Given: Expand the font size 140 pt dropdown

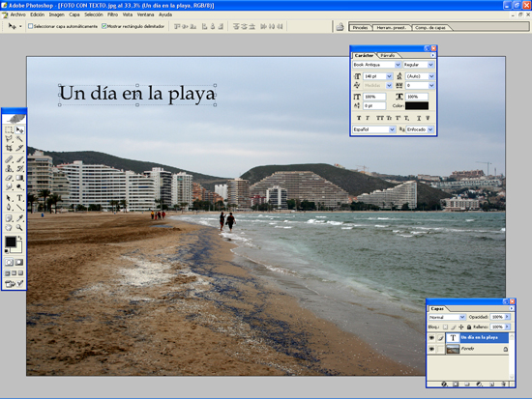Looking at the screenshot, I should pyautogui.click(x=389, y=76).
